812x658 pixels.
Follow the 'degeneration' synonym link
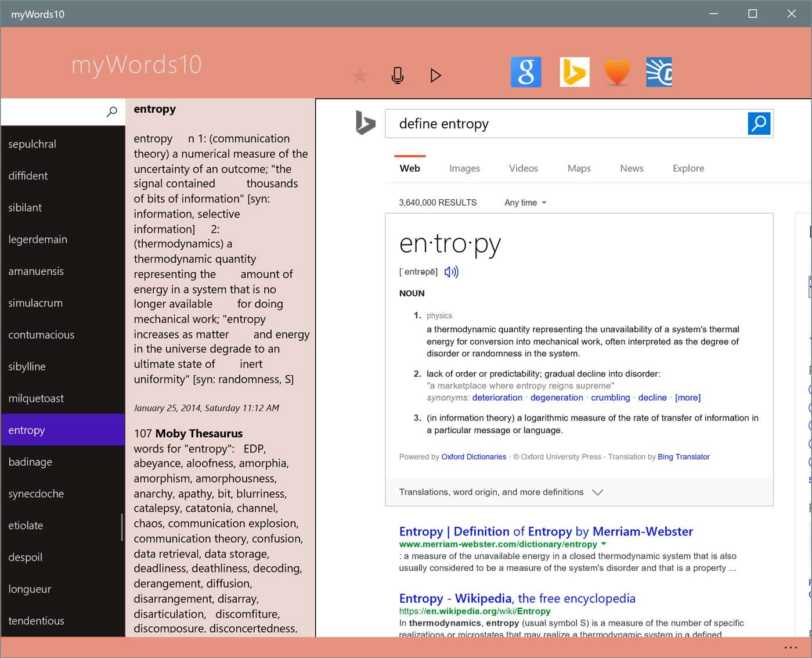[x=557, y=398]
